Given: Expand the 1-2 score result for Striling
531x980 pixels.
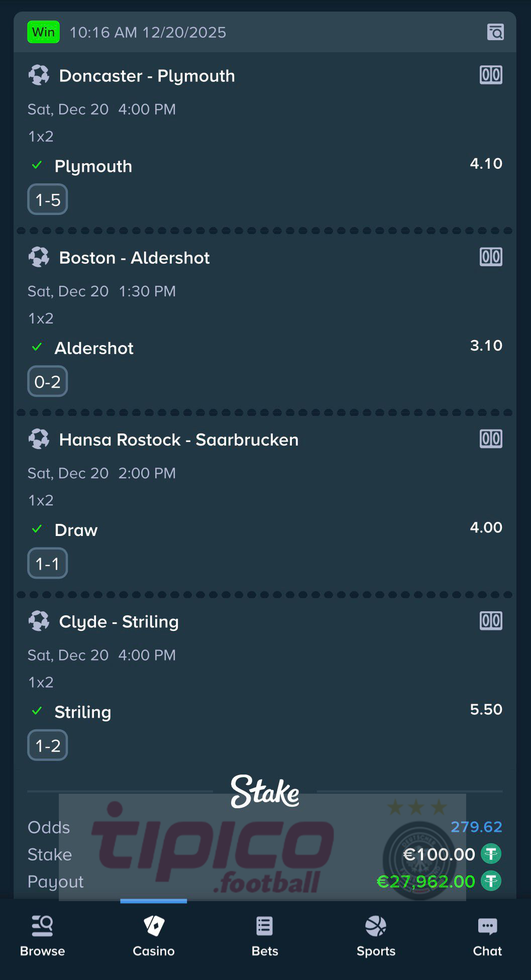Looking at the screenshot, I should tap(47, 745).
